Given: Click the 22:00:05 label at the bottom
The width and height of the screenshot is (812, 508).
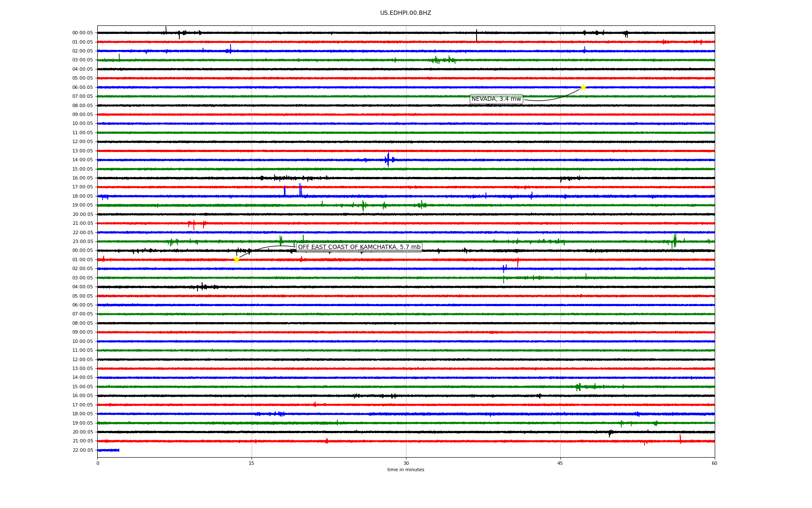Looking at the screenshot, I should coord(82,450).
